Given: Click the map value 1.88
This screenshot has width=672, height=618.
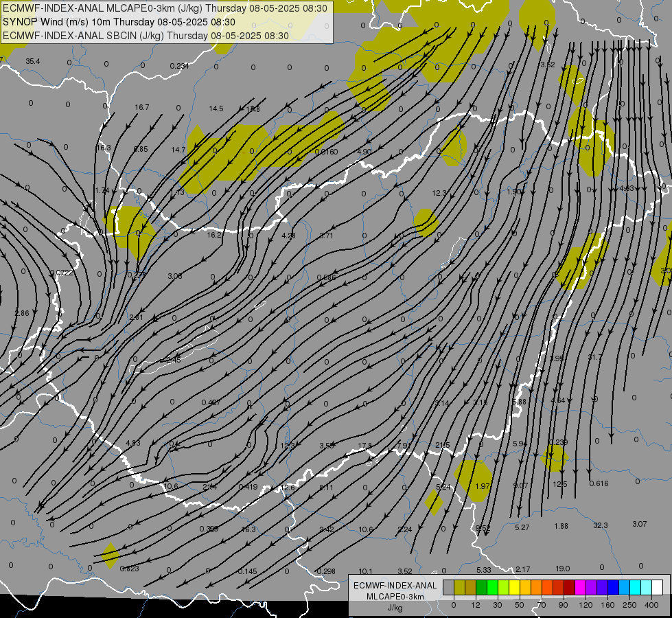Looking at the screenshot, I should click(561, 526).
